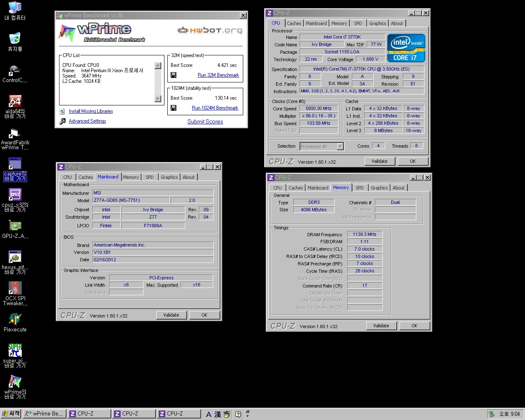Open the hexus_pifast shortcut icon
525x420 pixels.
(15, 262)
